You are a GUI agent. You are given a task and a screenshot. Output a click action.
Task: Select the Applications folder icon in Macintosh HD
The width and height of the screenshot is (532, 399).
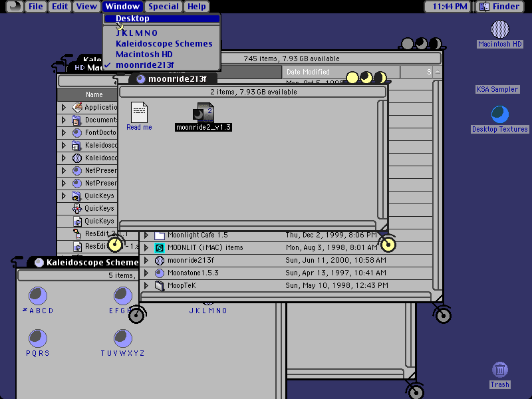[x=77, y=108]
